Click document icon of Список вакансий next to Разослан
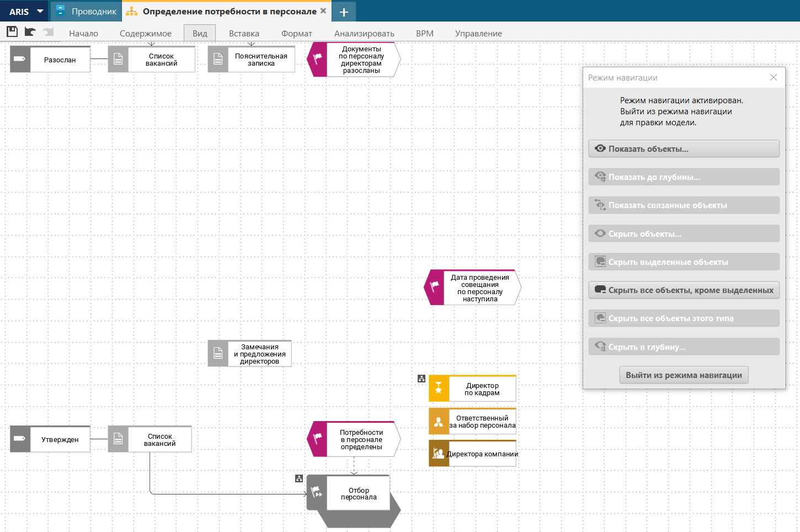The image size is (800, 532). (x=118, y=59)
